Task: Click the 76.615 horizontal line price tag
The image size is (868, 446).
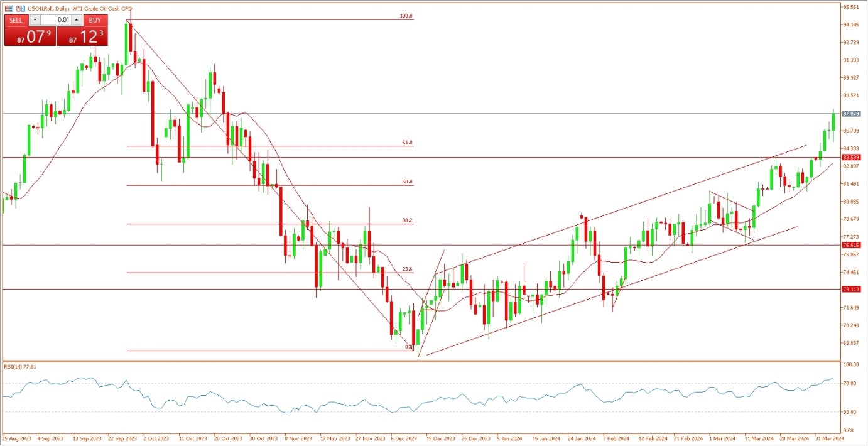Action: [x=851, y=245]
